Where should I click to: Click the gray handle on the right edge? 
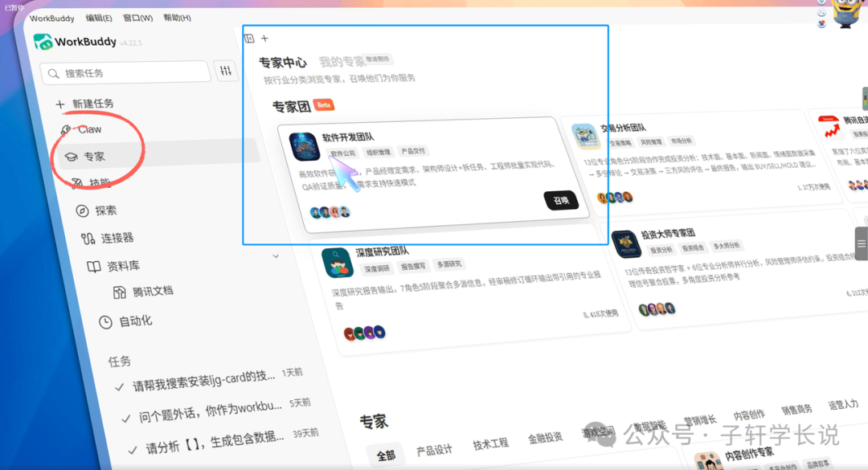click(862, 243)
